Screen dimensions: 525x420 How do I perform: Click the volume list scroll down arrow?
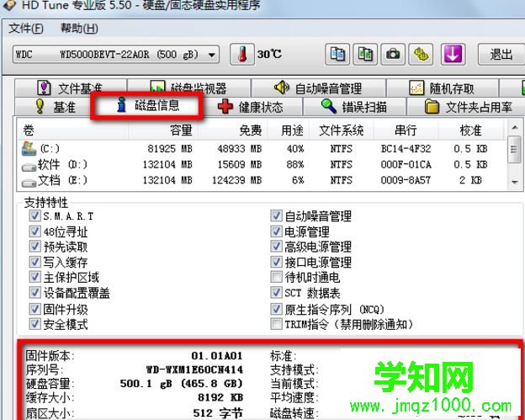pyautogui.click(x=515, y=183)
